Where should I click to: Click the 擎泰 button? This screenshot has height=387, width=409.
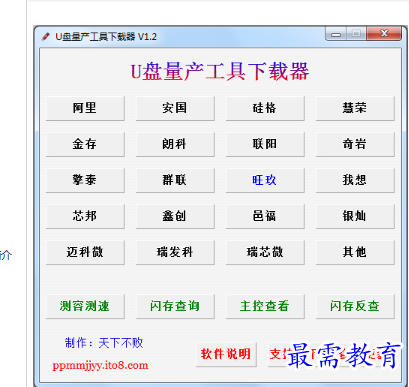coord(85,180)
